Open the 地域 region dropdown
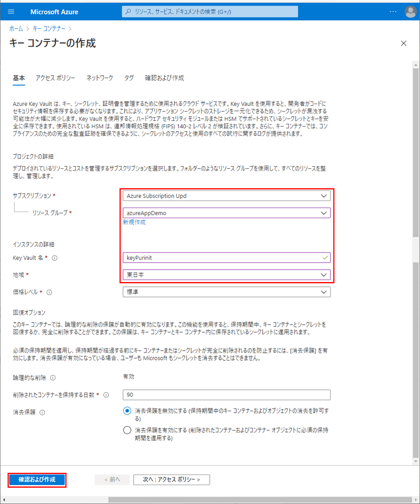This screenshot has width=420, height=504. 226,275
